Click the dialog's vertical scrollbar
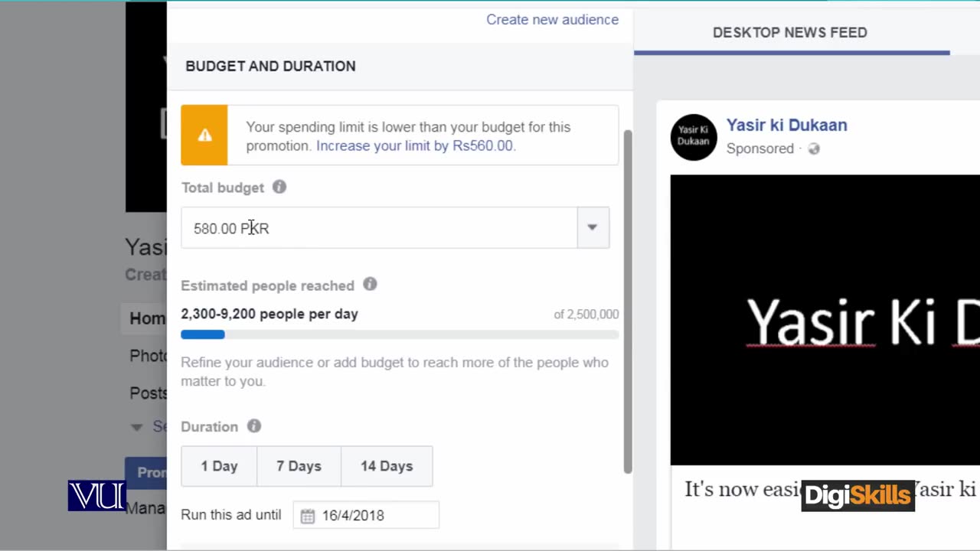Image resolution: width=980 pixels, height=551 pixels. tap(628, 302)
